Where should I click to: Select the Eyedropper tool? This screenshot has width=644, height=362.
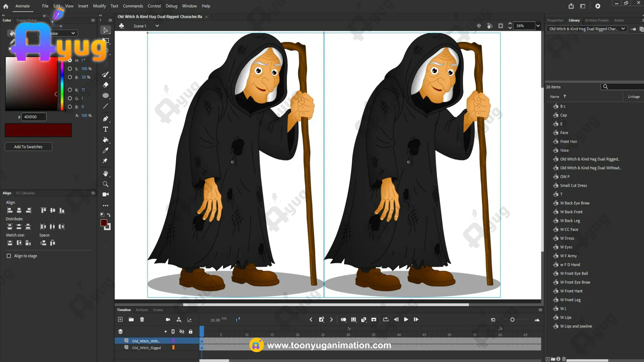click(x=105, y=150)
